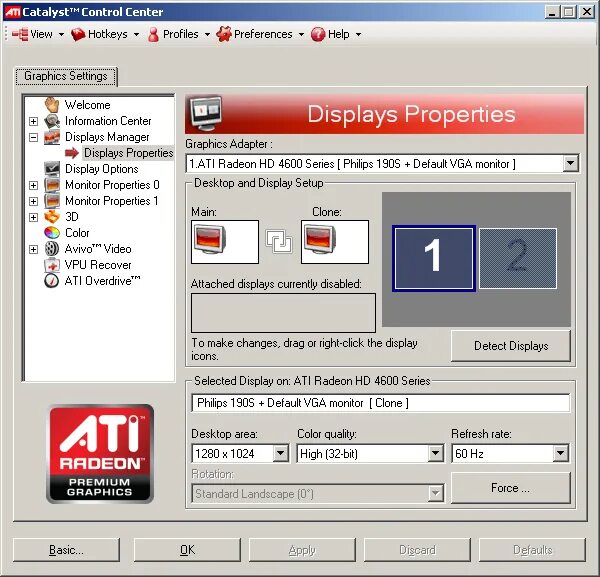Click the red Hotkeys icon

[x=78, y=34]
